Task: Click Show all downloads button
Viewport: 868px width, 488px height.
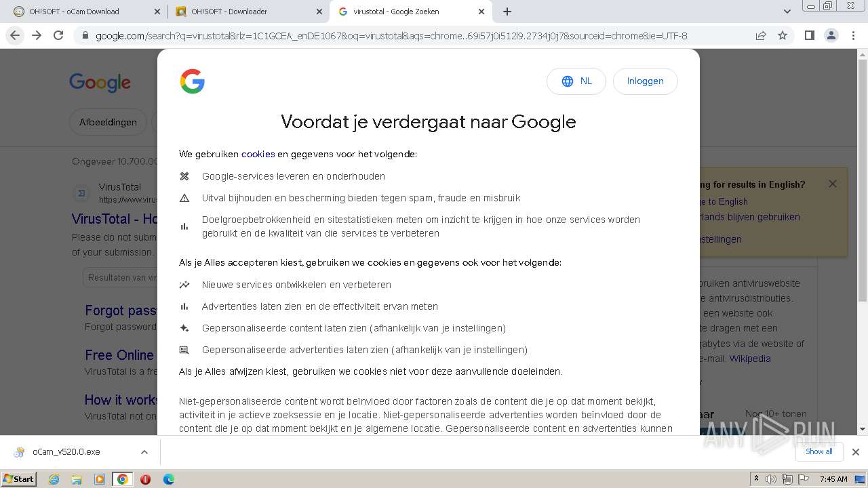Action: tap(818, 452)
